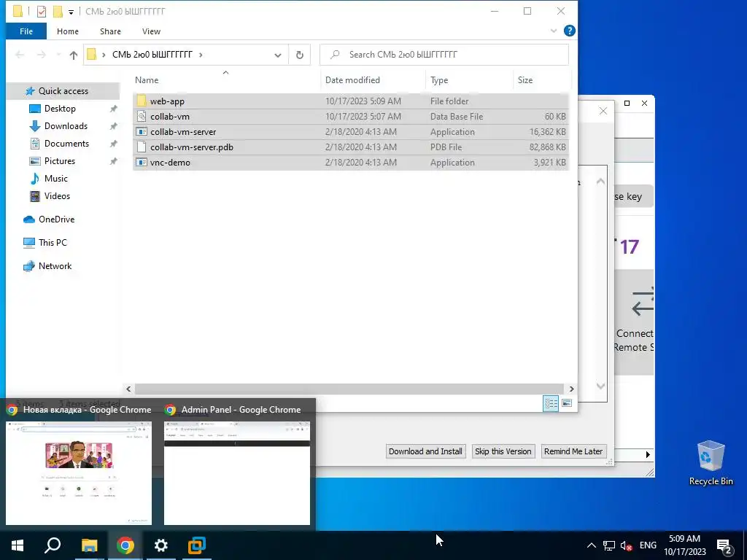Open Pictures in navigation pane
Viewport: 747px width, 560px height.
tap(60, 161)
